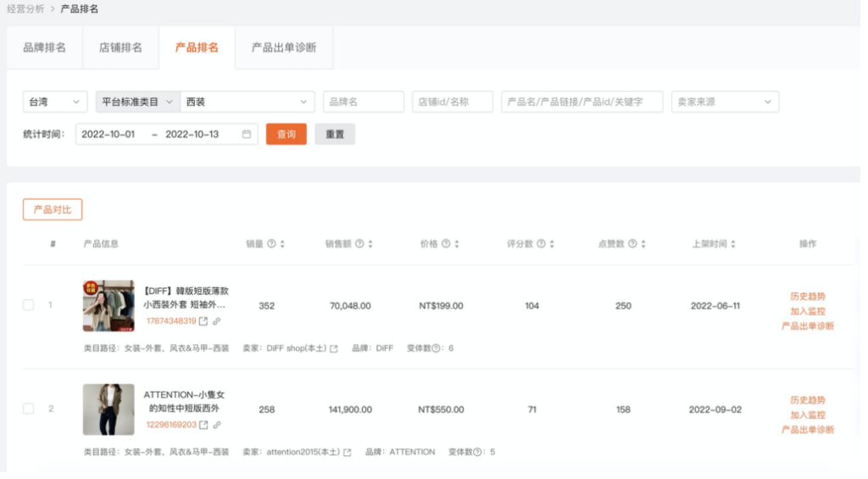868x479 pixels.
Task: Focus the 品牌名 input field
Action: [x=364, y=102]
